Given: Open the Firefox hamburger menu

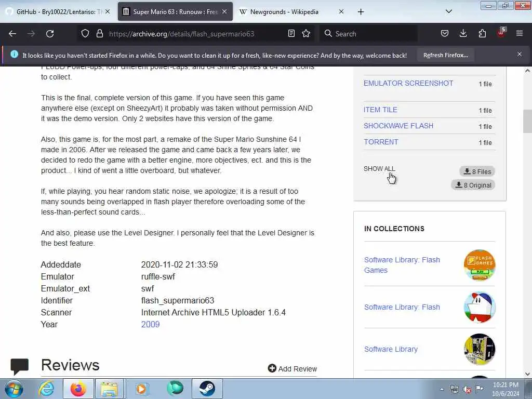Looking at the screenshot, I should pos(520,33).
